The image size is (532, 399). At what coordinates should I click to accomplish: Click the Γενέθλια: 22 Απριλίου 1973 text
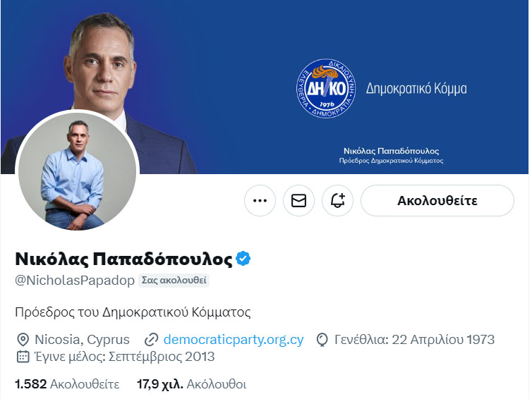pos(415,339)
